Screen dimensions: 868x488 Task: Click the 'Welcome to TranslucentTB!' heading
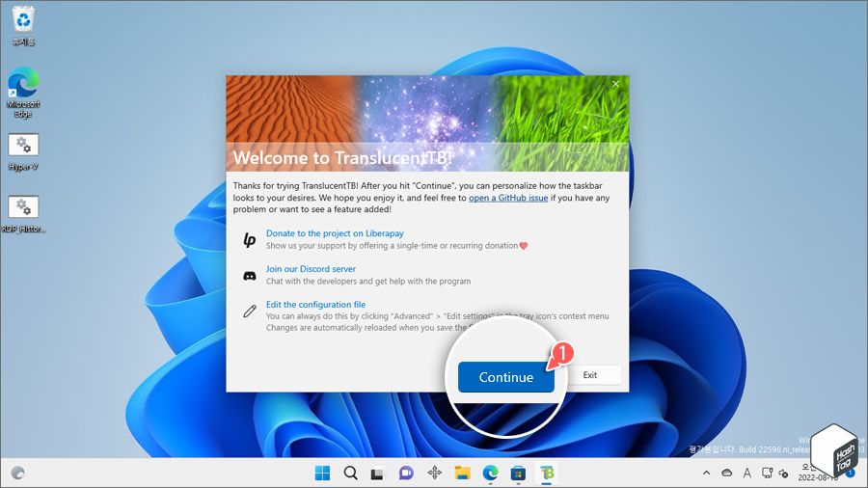(x=342, y=158)
